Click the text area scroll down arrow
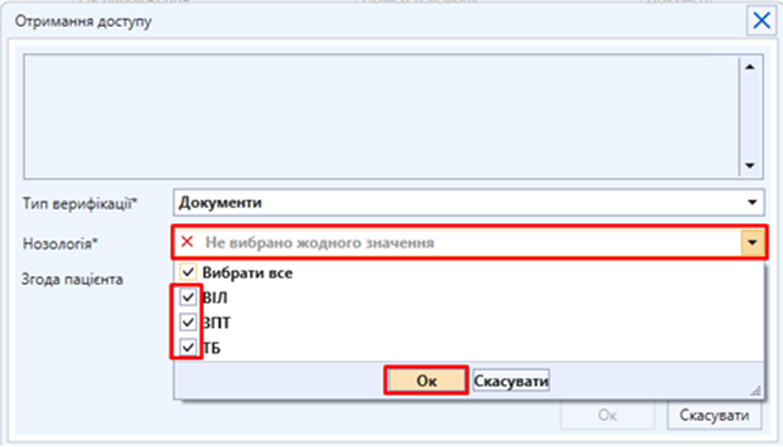The image size is (783, 447). (x=748, y=166)
